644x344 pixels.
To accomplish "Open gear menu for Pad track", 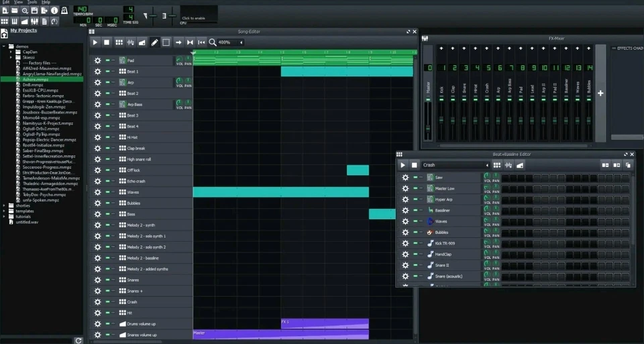I will (97, 60).
